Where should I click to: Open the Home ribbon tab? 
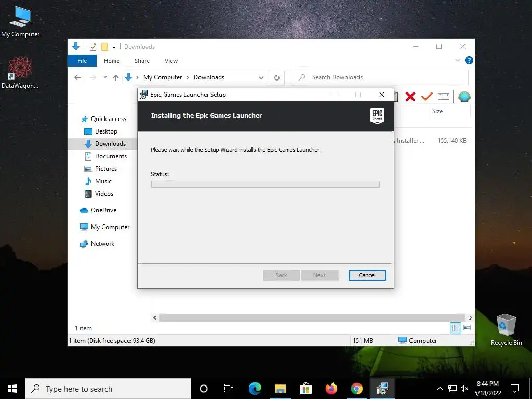pyautogui.click(x=112, y=61)
